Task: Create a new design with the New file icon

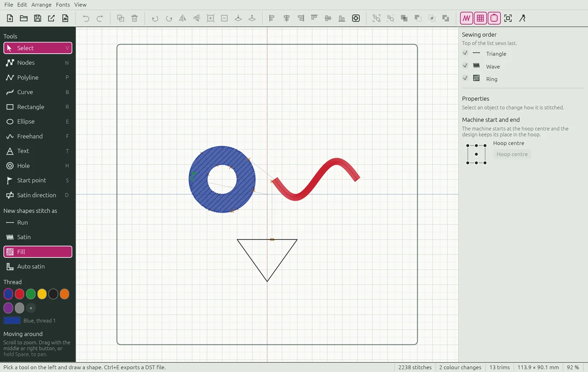Action: (10, 18)
